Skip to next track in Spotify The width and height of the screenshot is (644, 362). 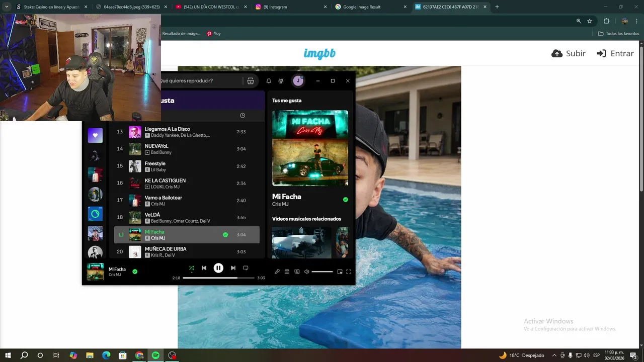point(233,268)
